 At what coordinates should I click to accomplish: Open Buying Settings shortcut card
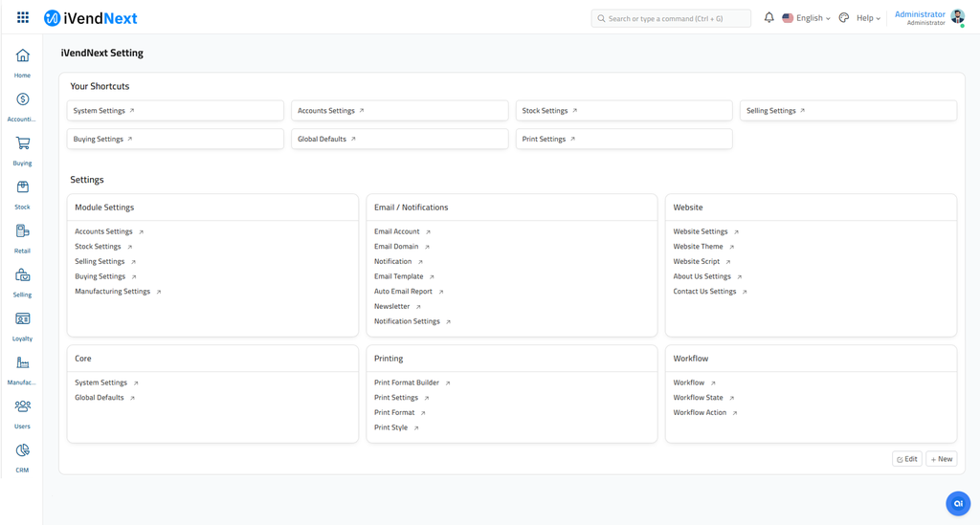point(175,140)
